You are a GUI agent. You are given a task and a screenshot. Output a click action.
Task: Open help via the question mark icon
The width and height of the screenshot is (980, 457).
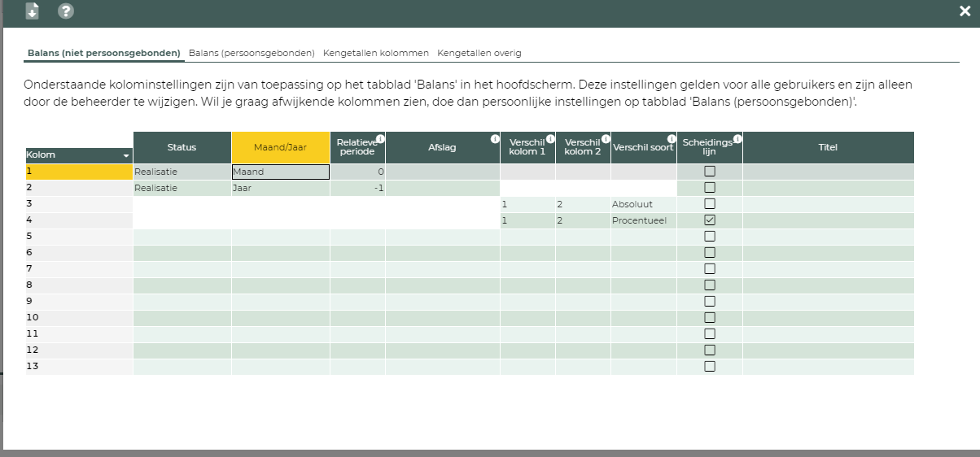[66, 11]
